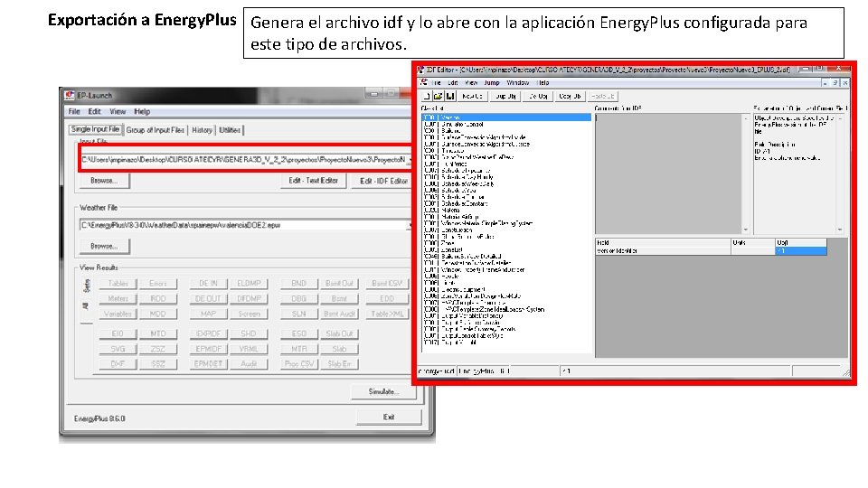Click the RDD results button
The height and width of the screenshot is (488, 868).
tap(157, 298)
